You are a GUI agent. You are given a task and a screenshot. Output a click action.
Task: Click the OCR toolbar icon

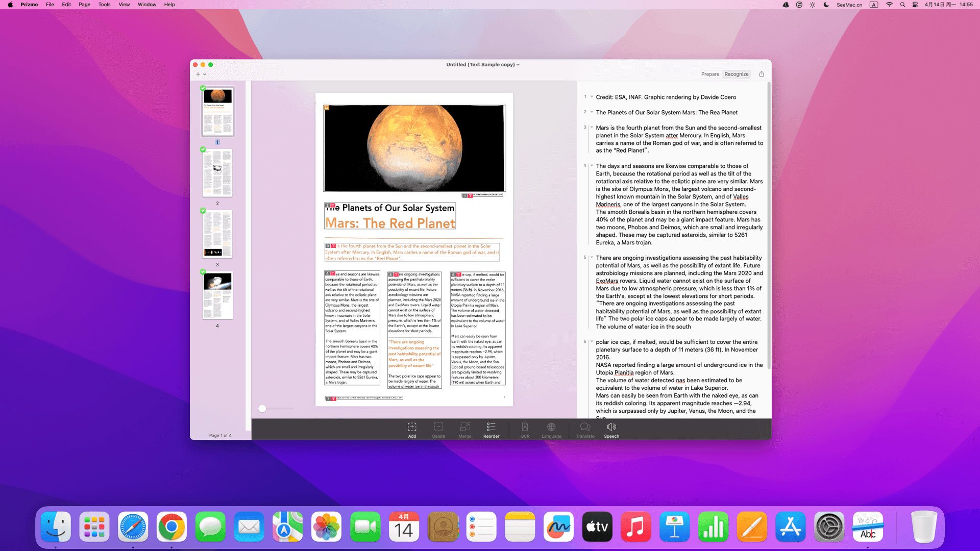(x=525, y=427)
